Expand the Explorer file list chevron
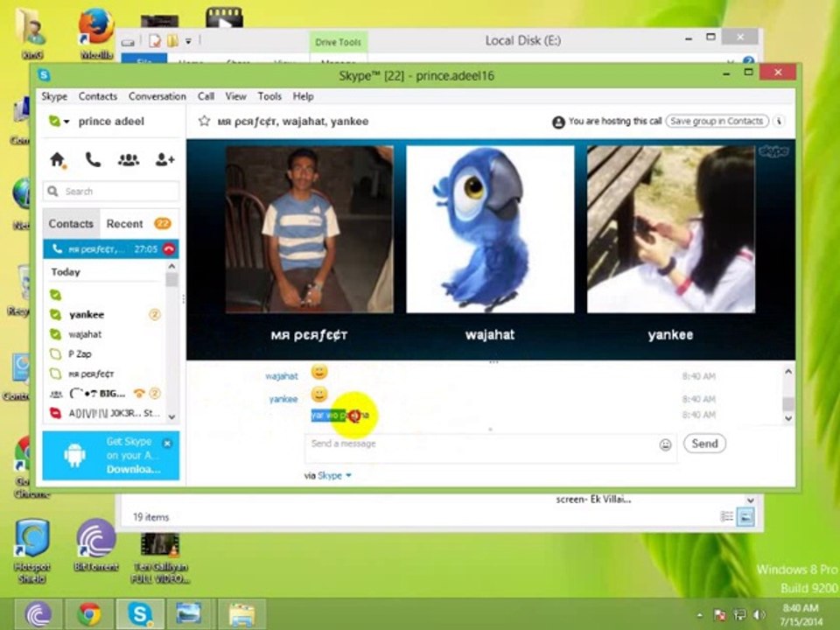Image resolution: width=840 pixels, height=630 pixels. 751,500
